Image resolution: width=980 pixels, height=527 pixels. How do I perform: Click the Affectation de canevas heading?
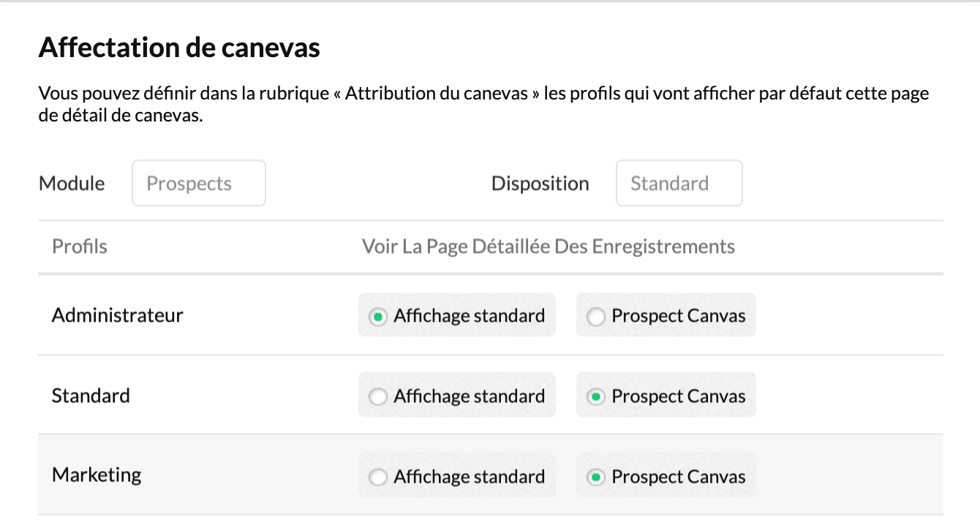[179, 48]
